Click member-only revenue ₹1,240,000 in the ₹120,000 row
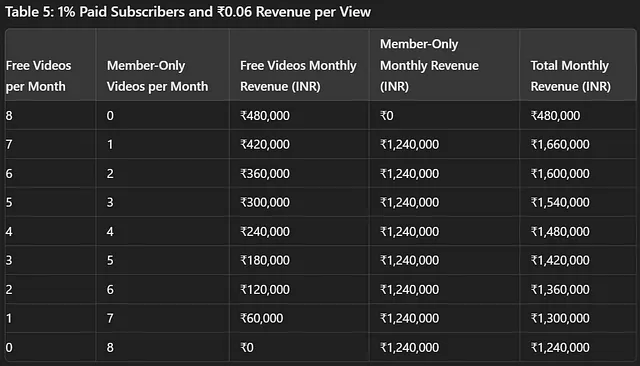The width and height of the screenshot is (640, 366). (410, 289)
